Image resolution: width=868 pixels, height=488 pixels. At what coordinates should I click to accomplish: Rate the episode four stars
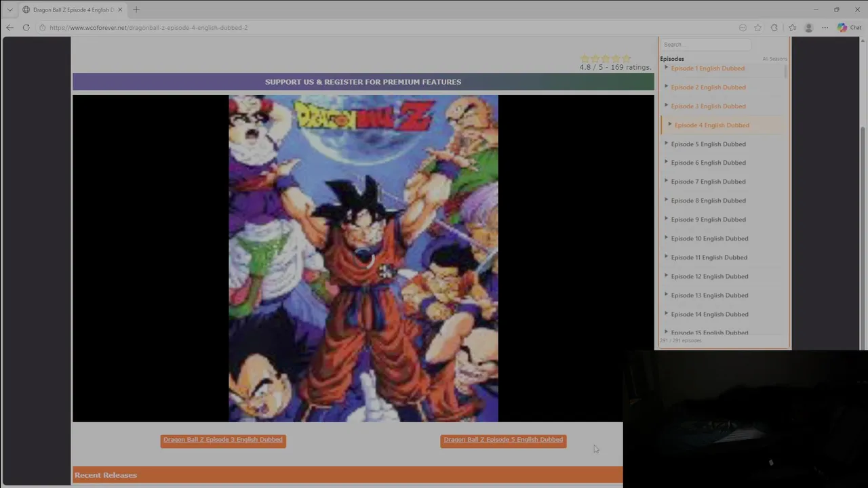(616, 59)
